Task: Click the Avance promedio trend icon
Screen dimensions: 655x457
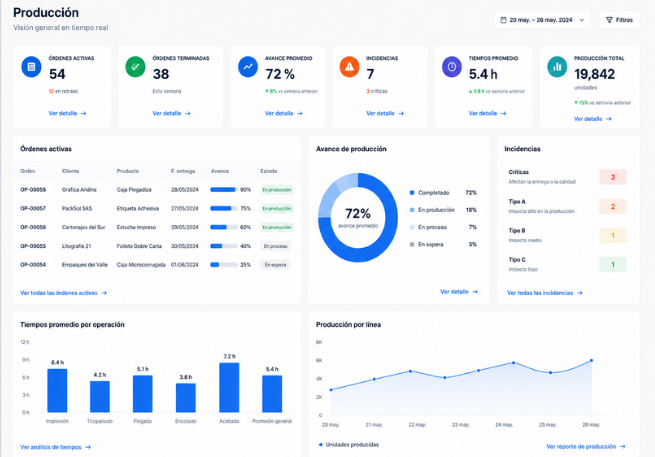Action: point(248,67)
